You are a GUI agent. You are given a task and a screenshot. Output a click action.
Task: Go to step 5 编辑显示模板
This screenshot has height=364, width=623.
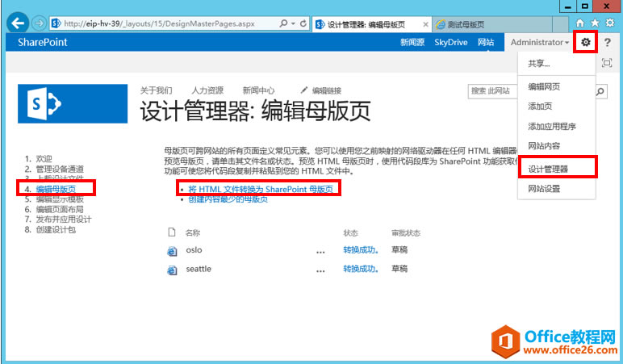pos(60,199)
